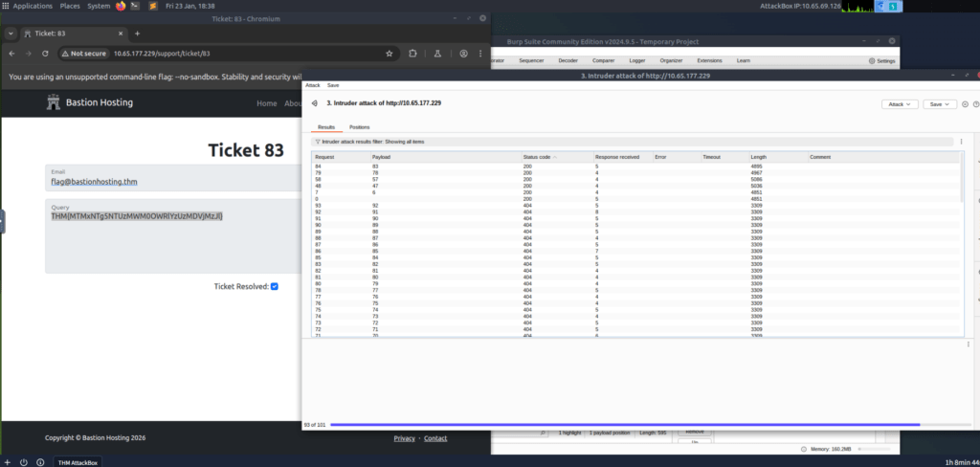This screenshot has height=467, width=980.
Task: Sort results by the Request column
Action: (x=341, y=157)
